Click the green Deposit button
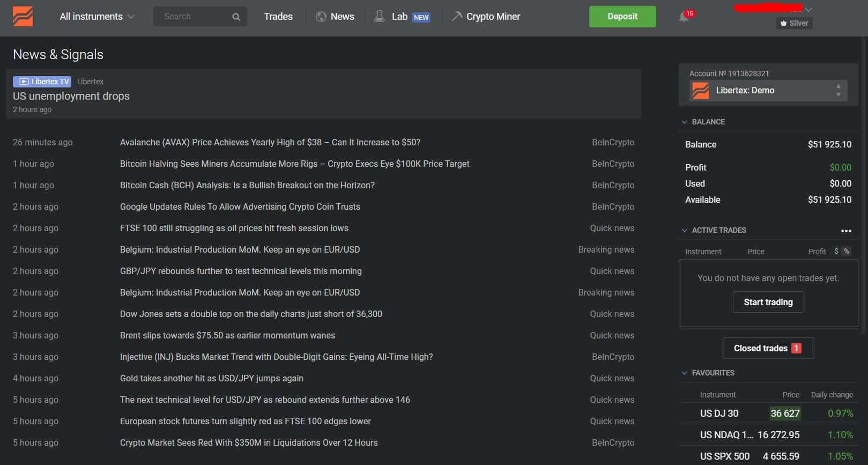 click(622, 17)
